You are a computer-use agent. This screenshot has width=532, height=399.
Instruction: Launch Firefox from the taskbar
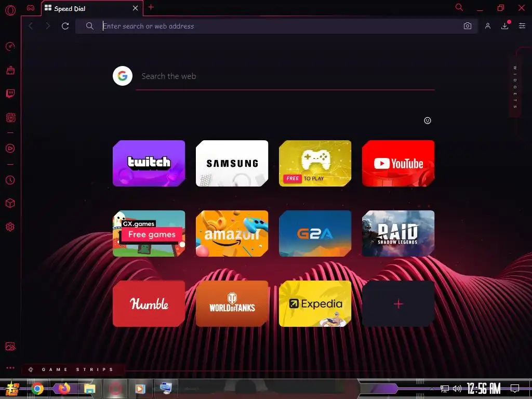click(x=64, y=388)
